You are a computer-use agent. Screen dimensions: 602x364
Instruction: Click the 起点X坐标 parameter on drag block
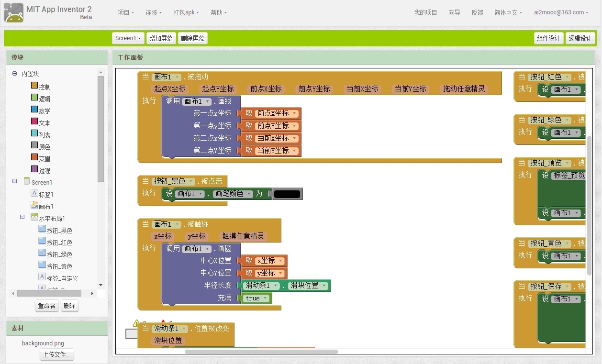tap(170, 88)
